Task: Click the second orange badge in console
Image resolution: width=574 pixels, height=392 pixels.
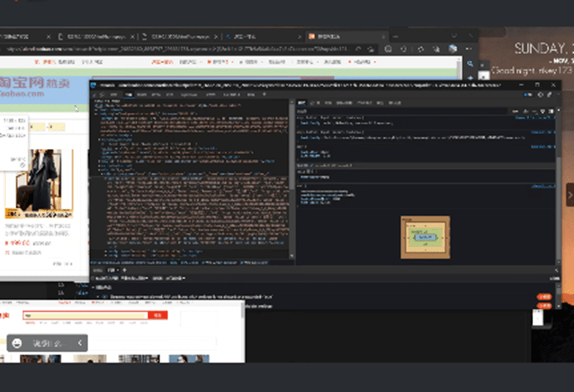Action: 544,305
